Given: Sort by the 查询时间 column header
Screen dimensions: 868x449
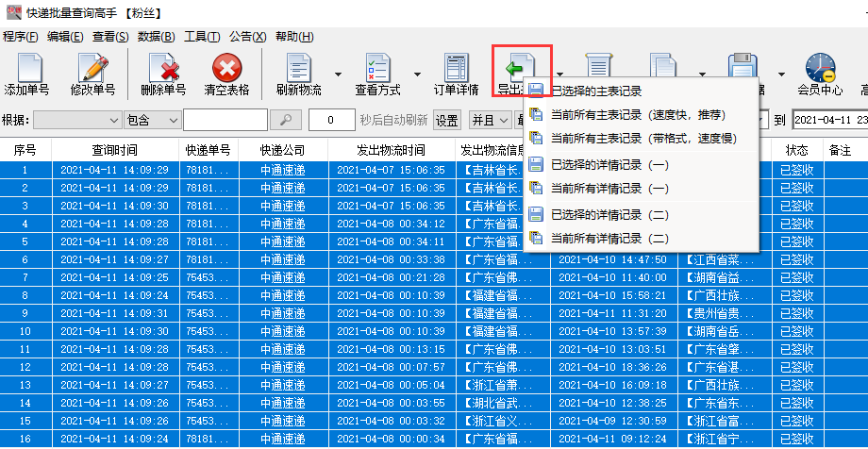Looking at the screenshot, I should [115, 149].
